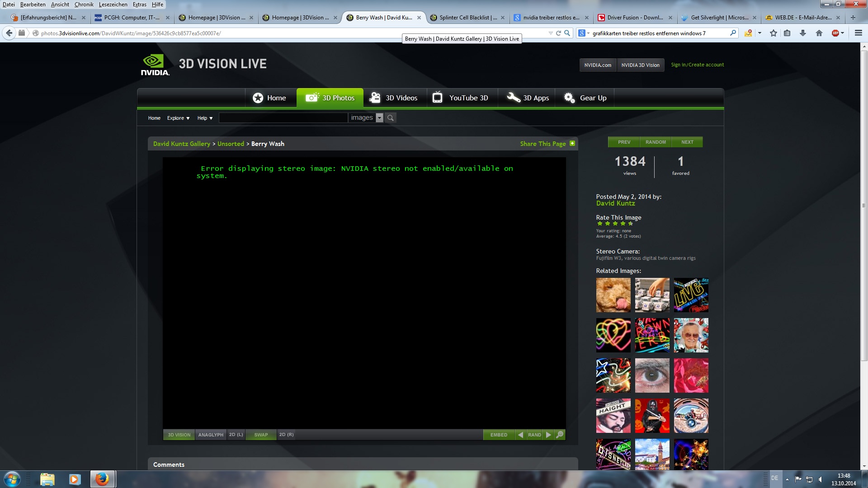Viewport: 868px width, 488px height.
Task: Click the previous image arrow in viewer
Action: click(520, 435)
